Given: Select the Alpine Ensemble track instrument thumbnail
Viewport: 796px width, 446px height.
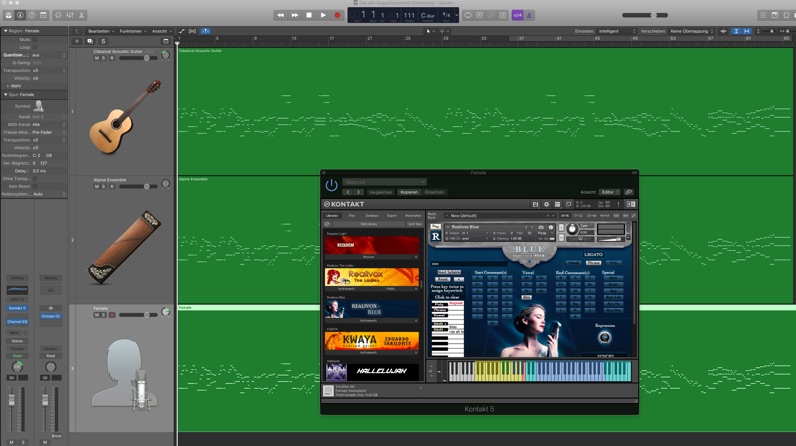Looking at the screenshot, I should click(x=125, y=247).
